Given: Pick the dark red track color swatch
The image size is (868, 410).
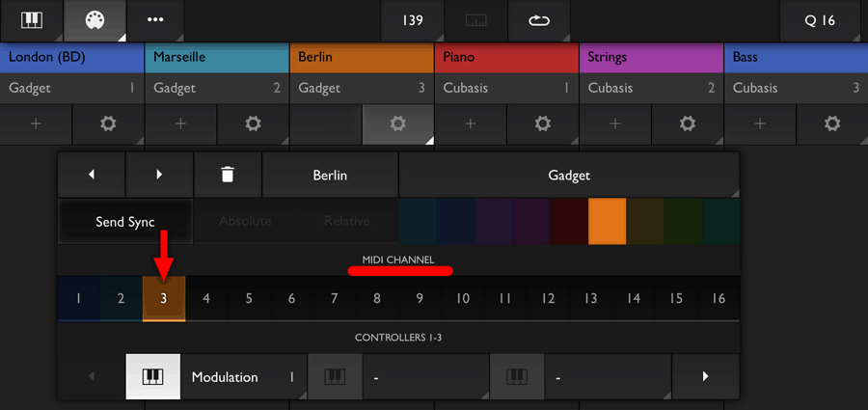Looking at the screenshot, I should tap(569, 222).
